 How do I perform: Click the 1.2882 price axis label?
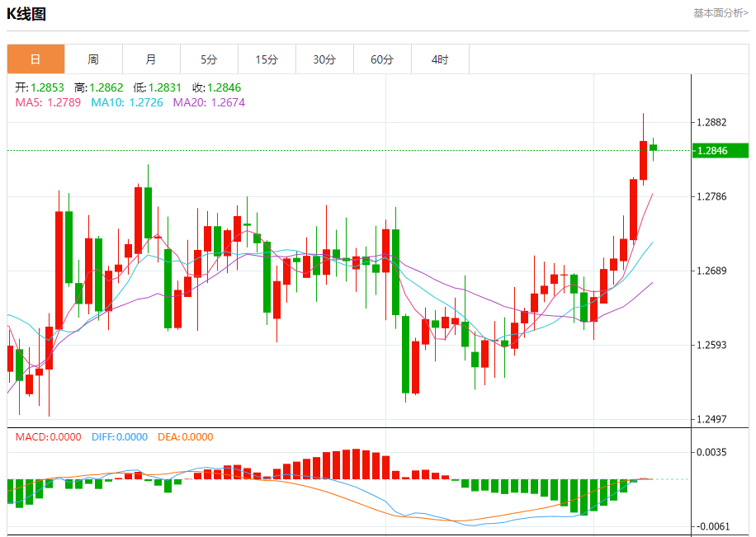point(712,122)
